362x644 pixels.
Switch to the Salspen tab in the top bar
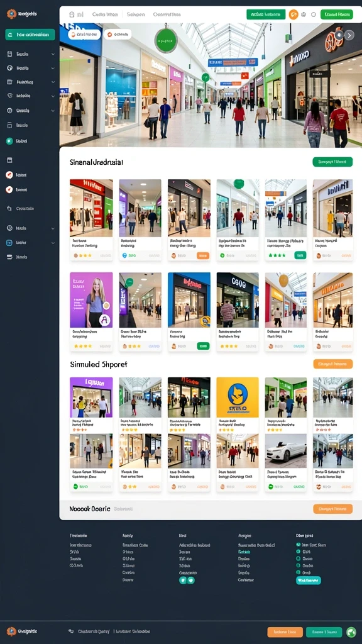[x=136, y=14]
